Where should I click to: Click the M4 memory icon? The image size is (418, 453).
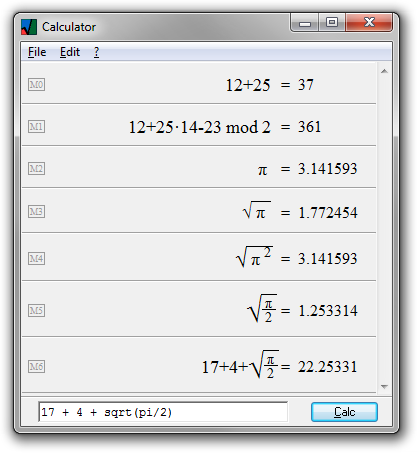(x=36, y=258)
